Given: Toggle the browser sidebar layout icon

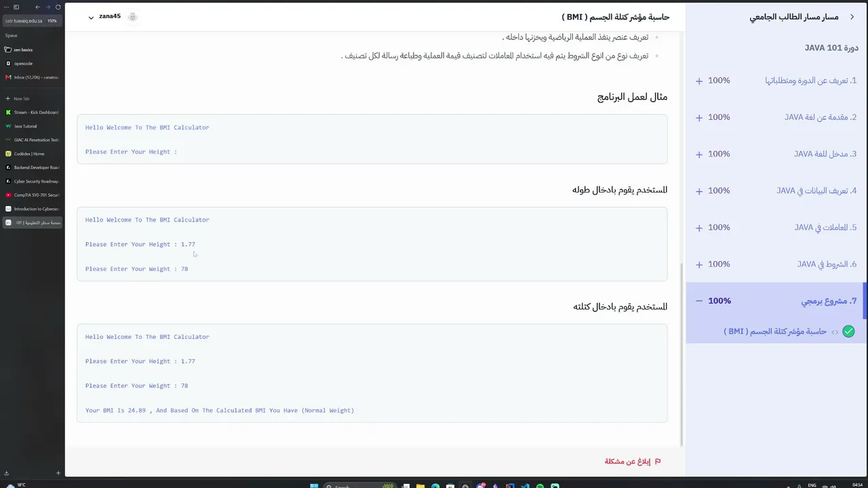Looking at the screenshot, I should tap(16, 7).
